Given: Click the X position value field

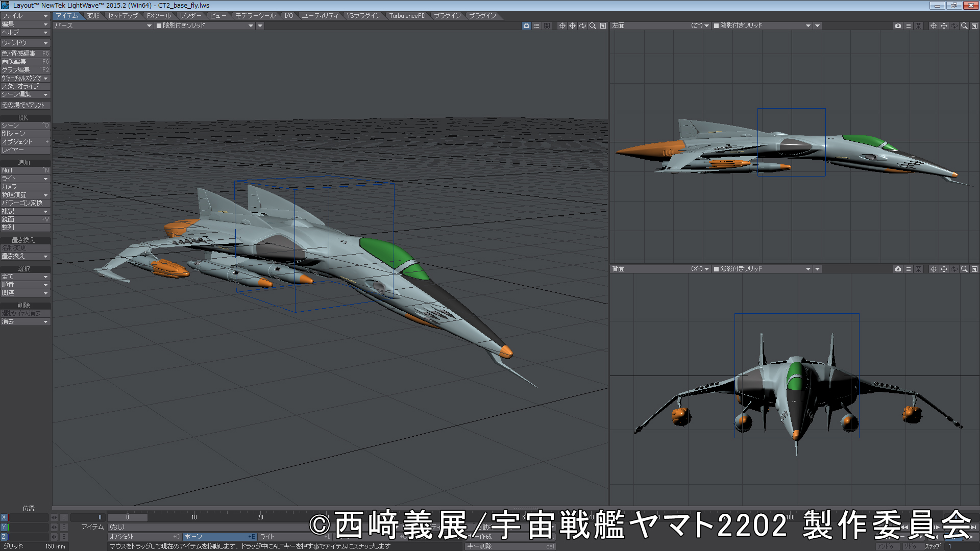Looking at the screenshot, I should coord(30,517).
